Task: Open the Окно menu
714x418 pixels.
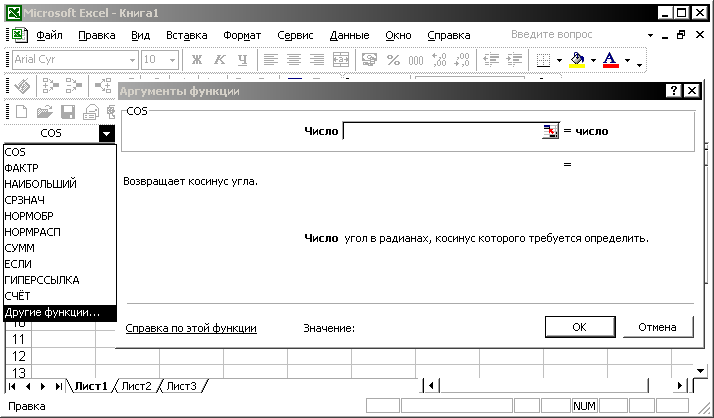Action: click(x=398, y=35)
